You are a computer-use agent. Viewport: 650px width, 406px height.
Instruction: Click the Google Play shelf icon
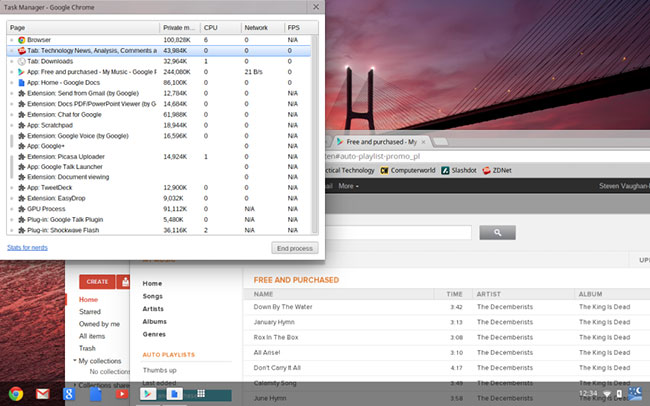click(x=147, y=394)
